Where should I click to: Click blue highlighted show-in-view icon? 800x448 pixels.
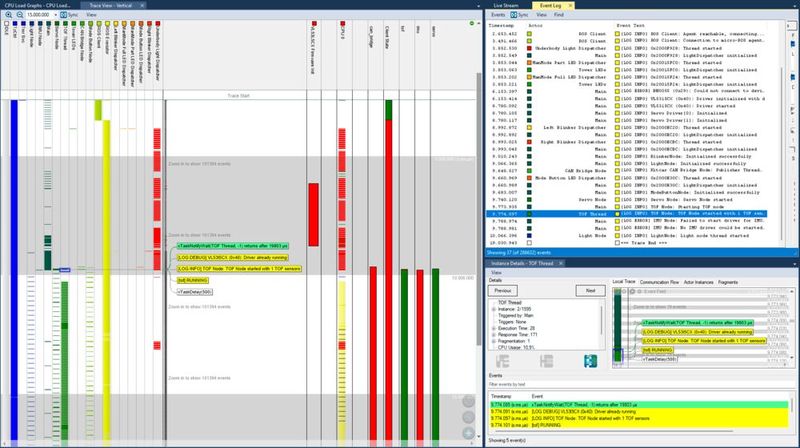[590, 361]
